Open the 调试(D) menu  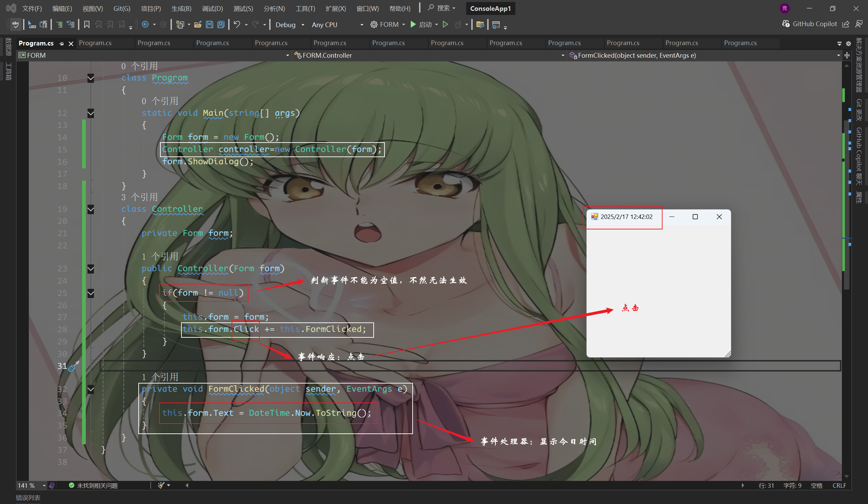point(212,8)
